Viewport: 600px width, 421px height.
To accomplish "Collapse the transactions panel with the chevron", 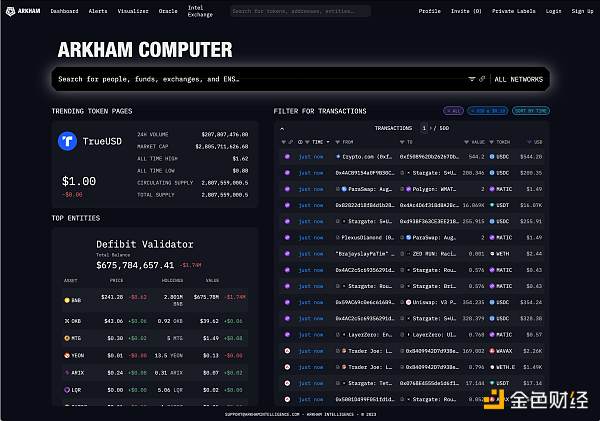I will pos(282,129).
